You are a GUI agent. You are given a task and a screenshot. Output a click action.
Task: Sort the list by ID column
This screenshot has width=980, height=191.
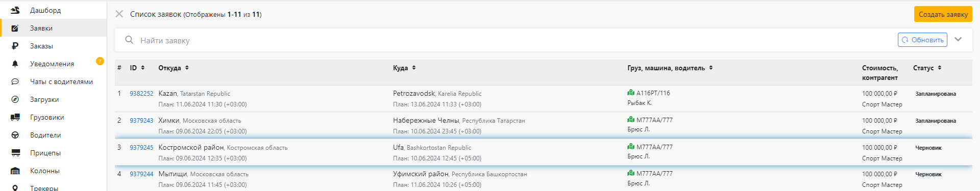tap(137, 68)
